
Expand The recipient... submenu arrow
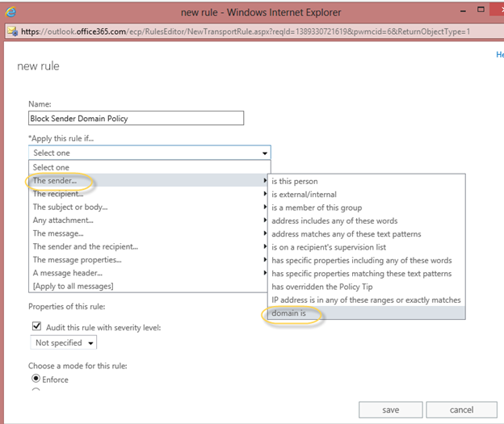(x=265, y=194)
